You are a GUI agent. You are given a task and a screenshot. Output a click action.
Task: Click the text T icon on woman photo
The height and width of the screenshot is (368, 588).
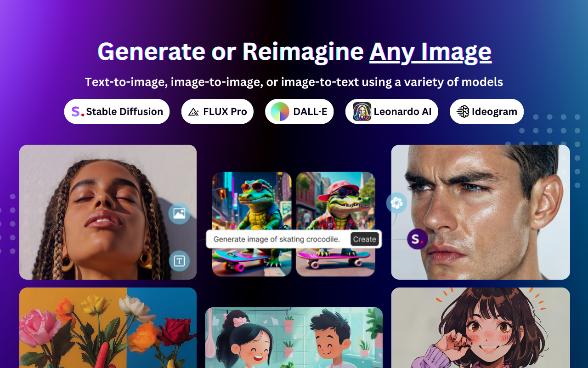179,261
